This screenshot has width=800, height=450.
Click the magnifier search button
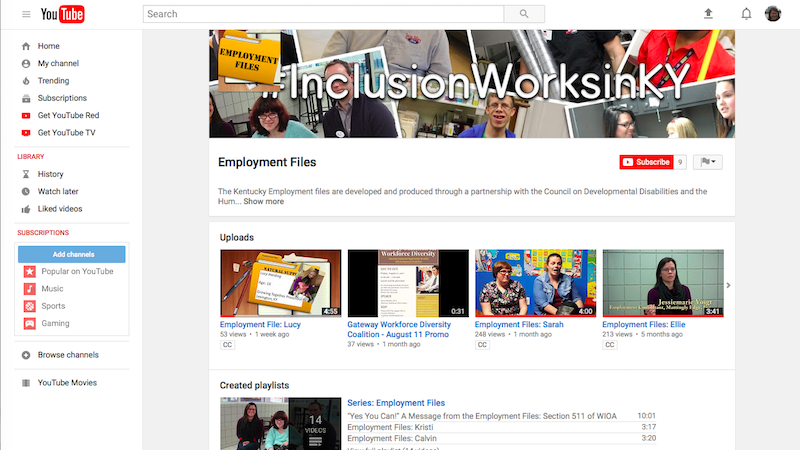coord(524,14)
